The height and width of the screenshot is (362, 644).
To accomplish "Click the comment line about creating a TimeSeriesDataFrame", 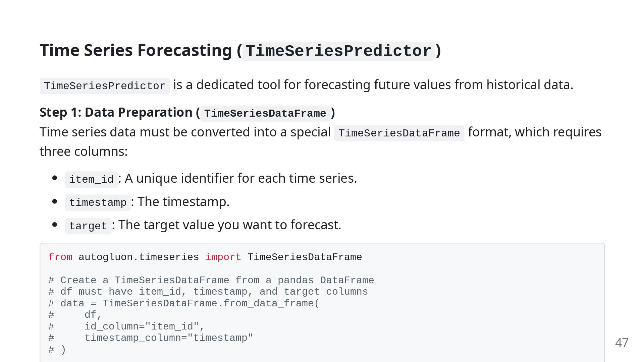I will coord(211,280).
